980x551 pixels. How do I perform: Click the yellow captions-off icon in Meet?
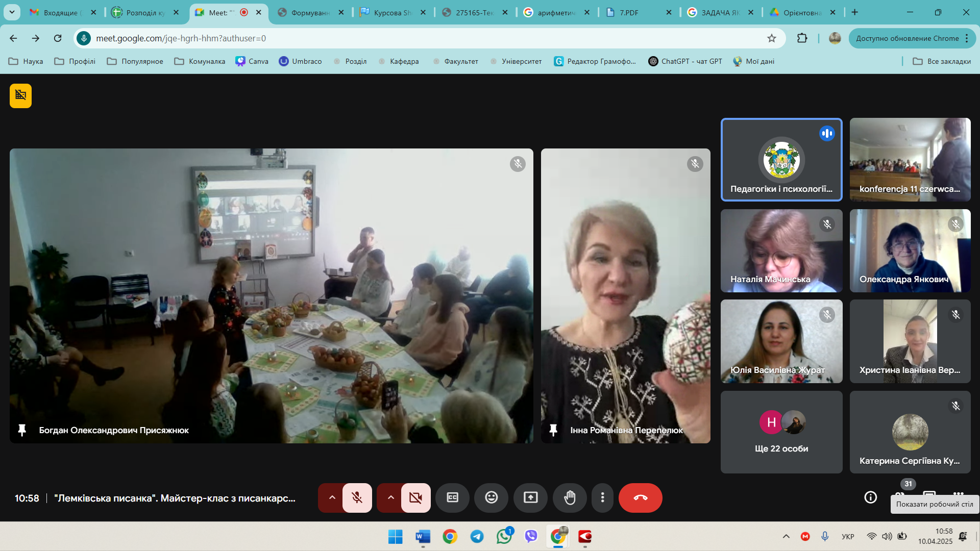click(20, 95)
